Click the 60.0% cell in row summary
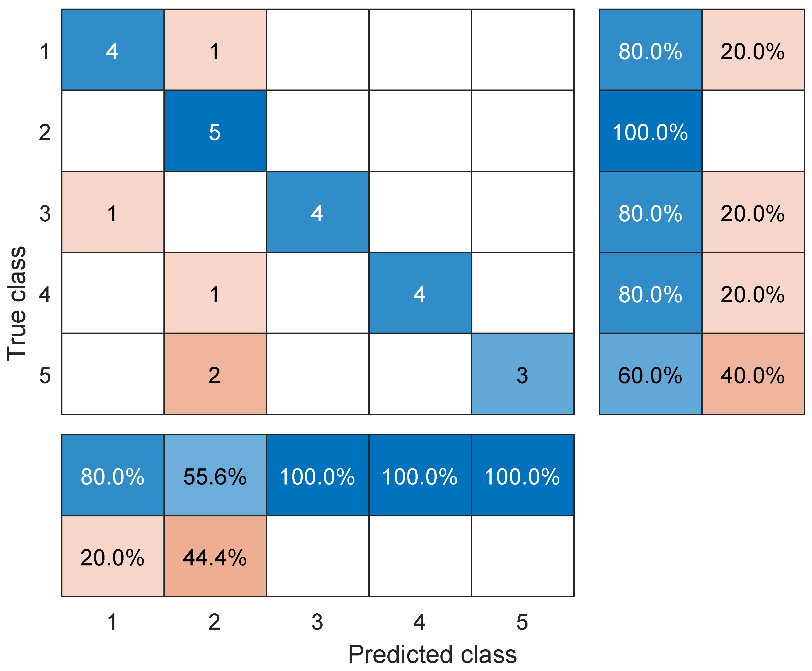The image size is (812, 671). coord(650,373)
